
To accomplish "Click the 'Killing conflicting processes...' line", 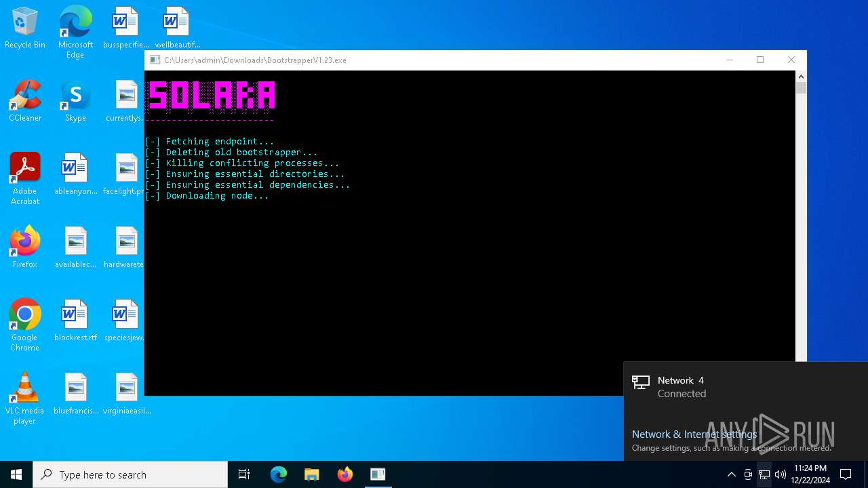I will pos(242,163).
